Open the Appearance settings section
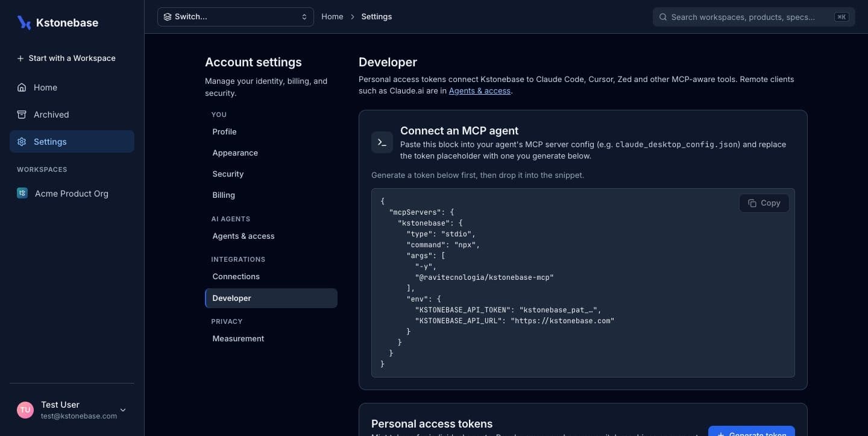Image resolution: width=868 pixels, height=436 pixels. tap(271, 153)
